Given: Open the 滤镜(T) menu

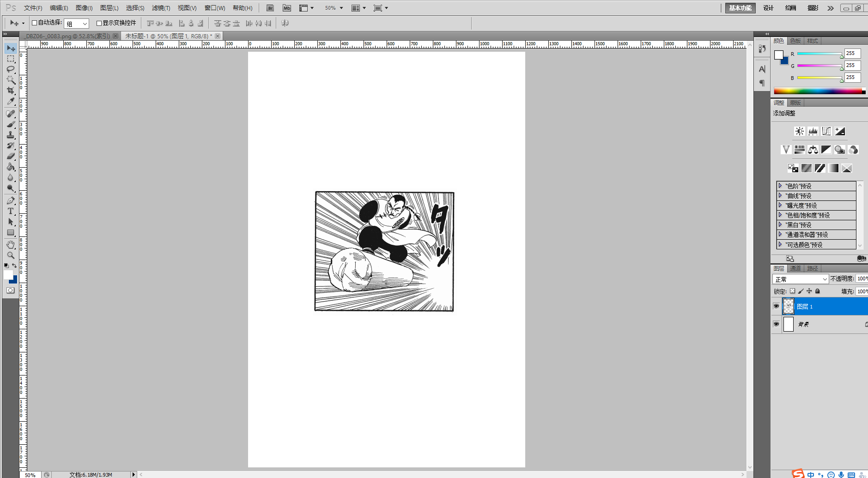Looking at the screenshot, I should [161, 8].
